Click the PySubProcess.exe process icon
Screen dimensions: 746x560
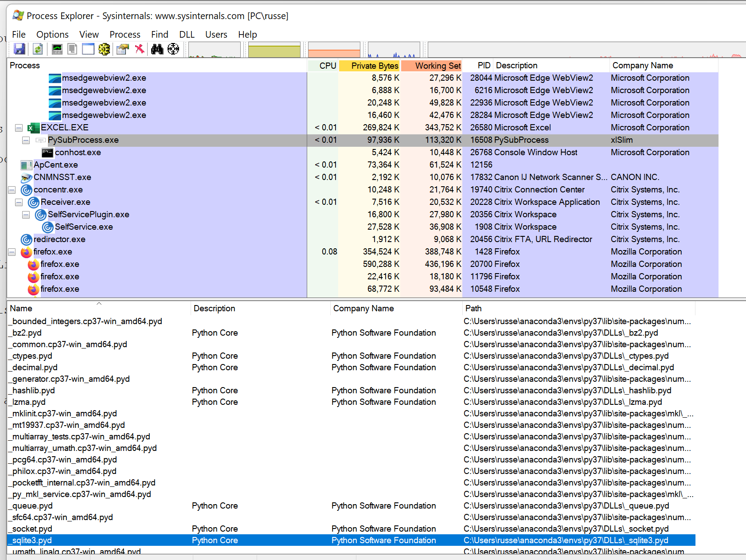tap(40, 140)
